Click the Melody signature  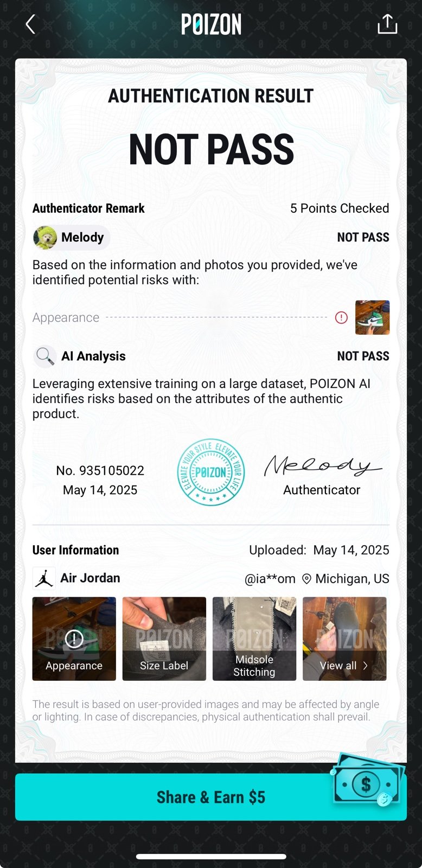tap(322, 465)
